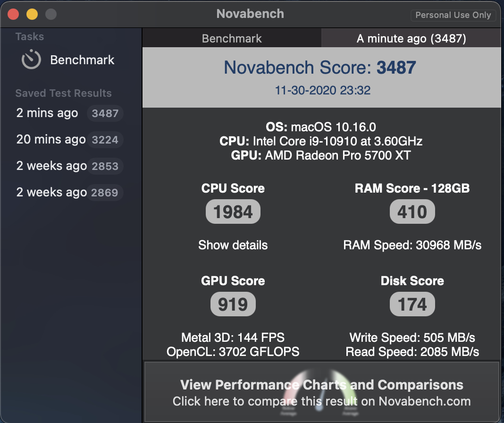Viewport: 504px width, 423px height.
Task: Click the OS: macOS 10.16.0 line
Action: [321, 127]
